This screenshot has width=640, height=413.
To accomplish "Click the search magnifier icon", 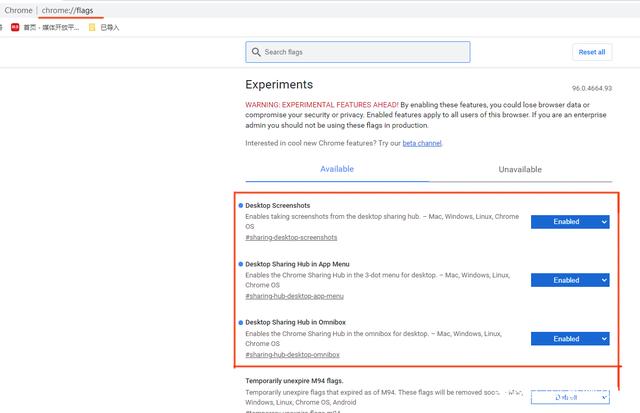I will [256, 52].
